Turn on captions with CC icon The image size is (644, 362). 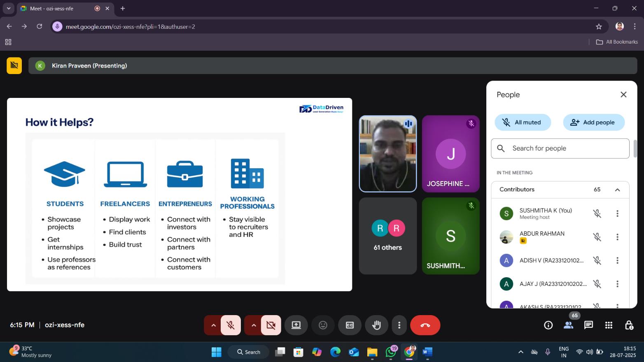pos(350,325)
